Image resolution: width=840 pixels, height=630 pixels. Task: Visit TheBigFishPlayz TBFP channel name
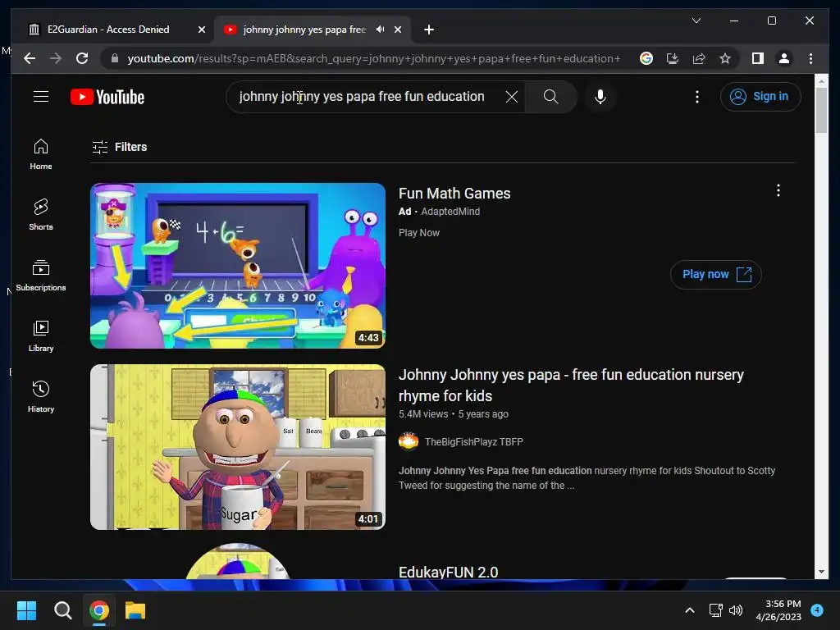473,442
